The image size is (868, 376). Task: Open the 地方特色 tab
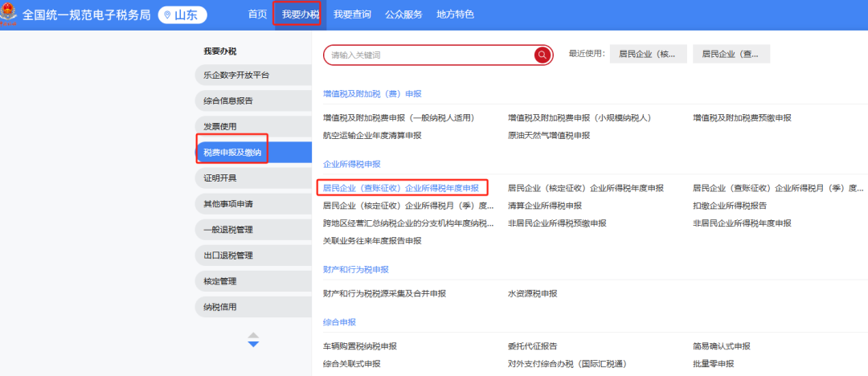coord(455,15)
